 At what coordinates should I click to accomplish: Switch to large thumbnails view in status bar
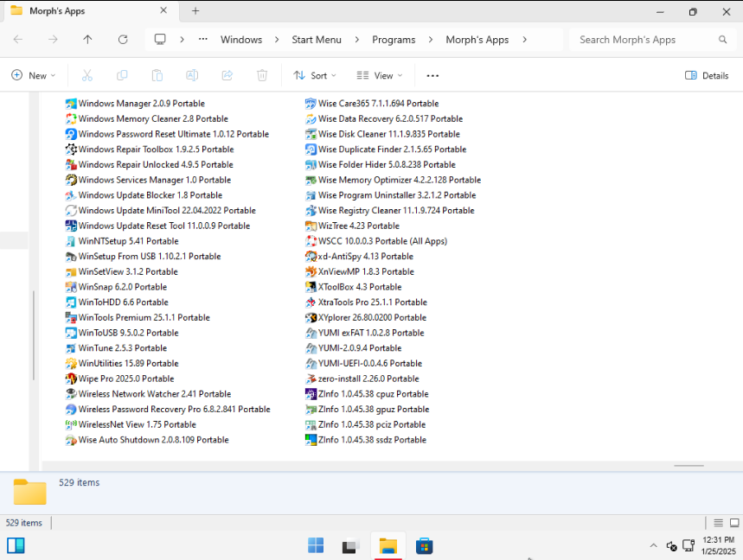click(734, 523)
